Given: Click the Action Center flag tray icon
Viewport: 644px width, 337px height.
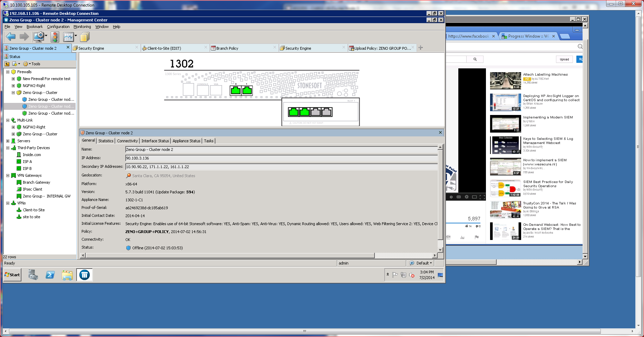Looking at the screenshot, I should (x=395, y=275).
